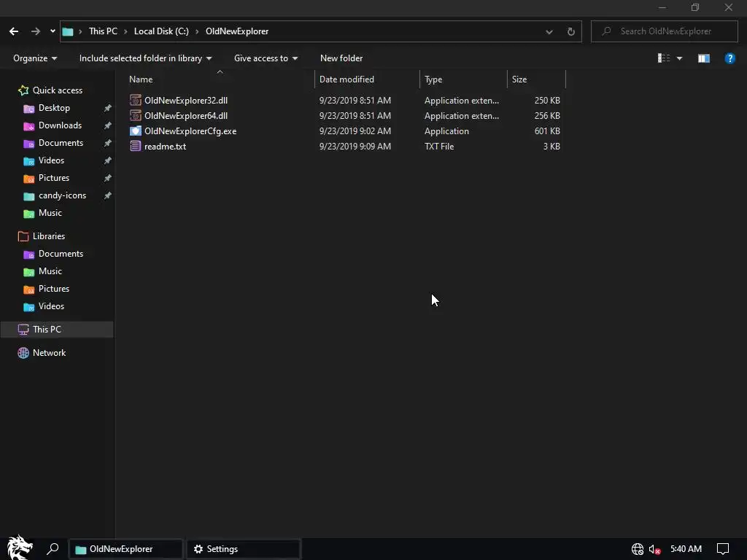
Task: Refresh the folder view
Action: click(x=570, y=32)
